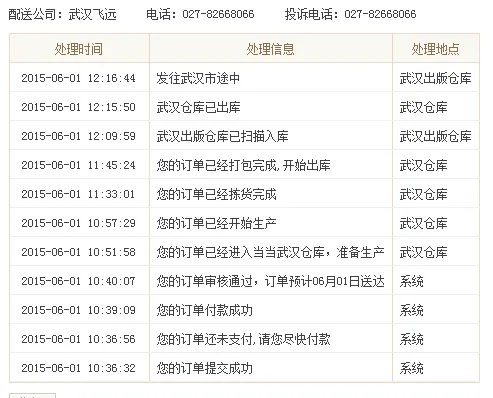This screenshot has width=493, height=398.
Task: Click 武汉出版仓库 location in the 12:09:59 row
Action: [x=436, y=136]
